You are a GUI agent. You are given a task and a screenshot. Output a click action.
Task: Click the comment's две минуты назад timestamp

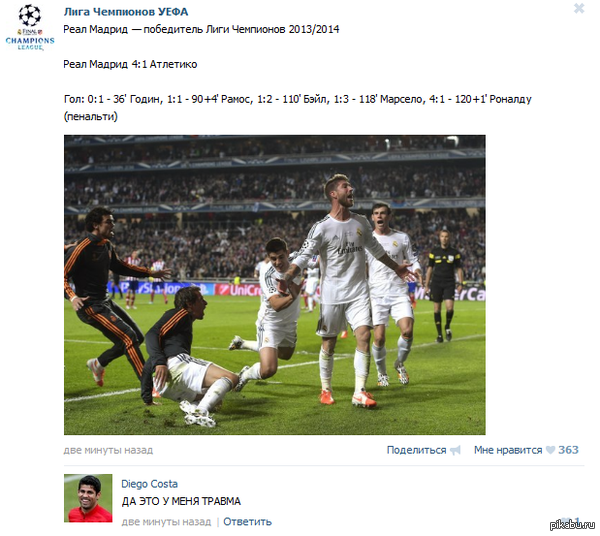(x=166, y=521)
